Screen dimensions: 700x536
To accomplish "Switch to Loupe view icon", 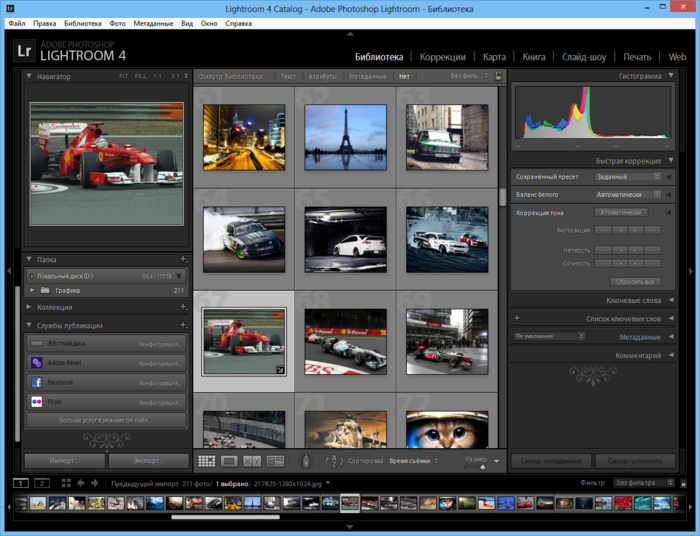I will coord(229,461).
